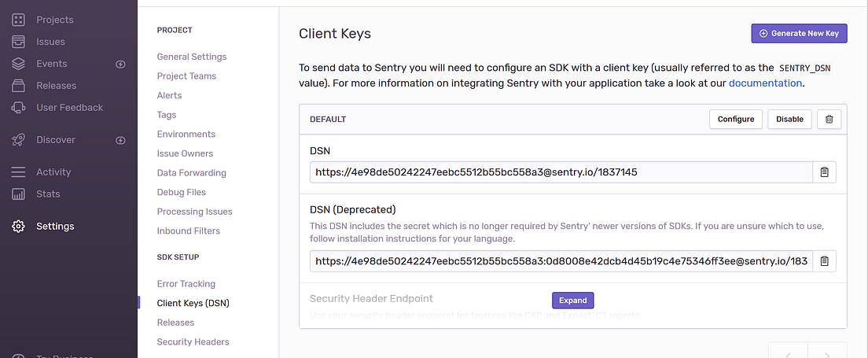Expand the Security Header Endpoint section
This screenshot has width=868, height=358.
[x=573, y=301]
